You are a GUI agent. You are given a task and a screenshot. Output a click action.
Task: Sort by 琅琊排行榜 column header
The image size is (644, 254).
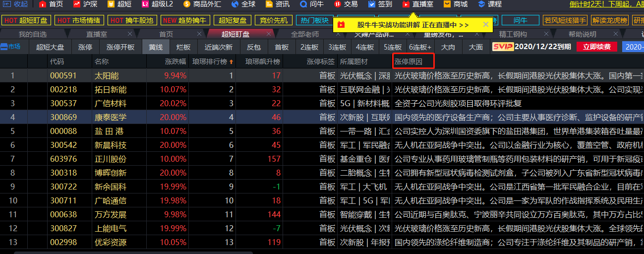(214, 62)
